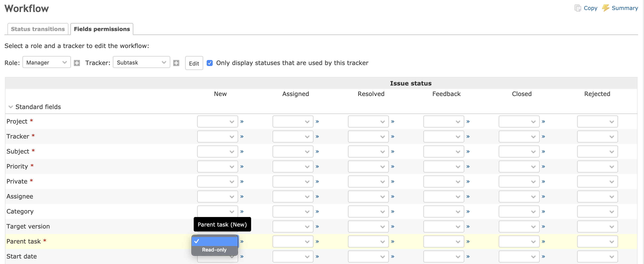Image resolution: width=644 pixels, height=264 pixels.
Task: Click the Start date Resolved copy arrow
Action: coord(392,257)
